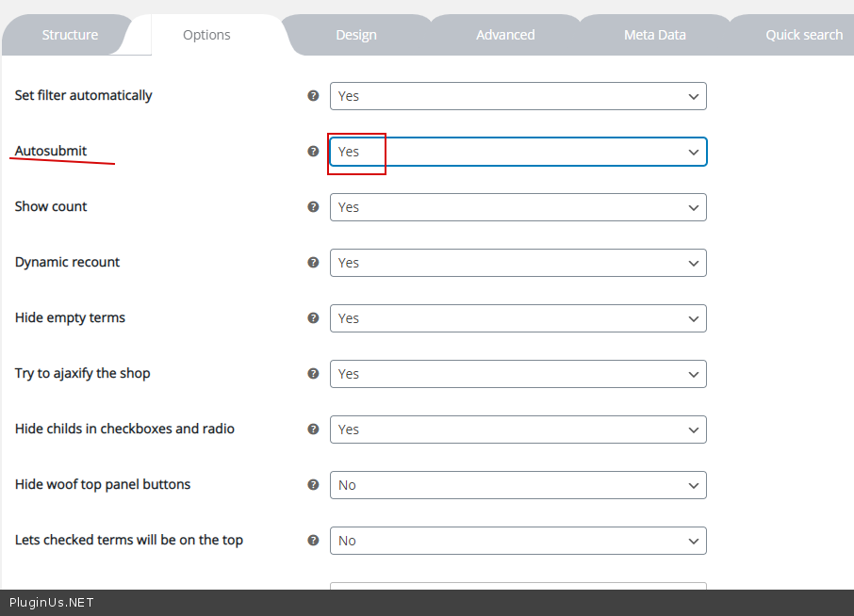
Task: Open the Set filter automatically dropdown
Action: point(517,96)
